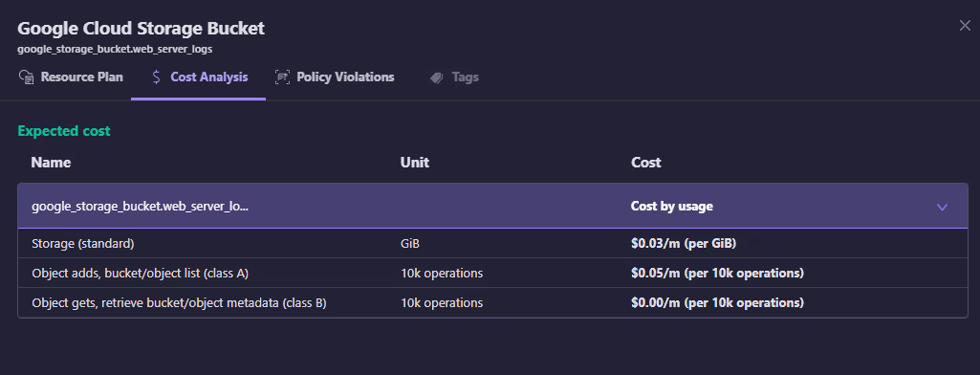Select the Tags tab
Screen dimensions: 980x375
pyautogui.click(x=454, y=77)
